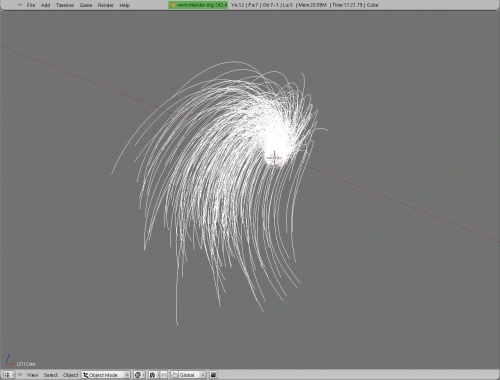Click the memory usage status text
The height and width of the screenshot is (380, 500).
click(312, 5)
